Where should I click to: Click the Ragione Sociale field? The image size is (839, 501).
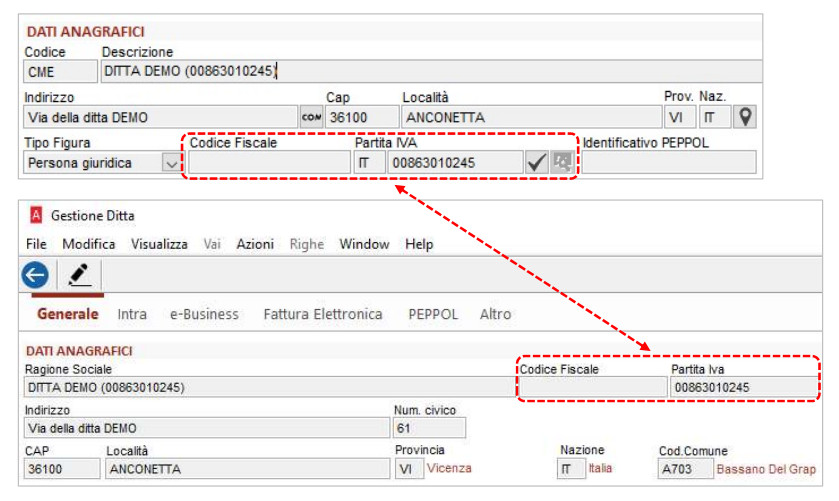[x=269, y=387]
